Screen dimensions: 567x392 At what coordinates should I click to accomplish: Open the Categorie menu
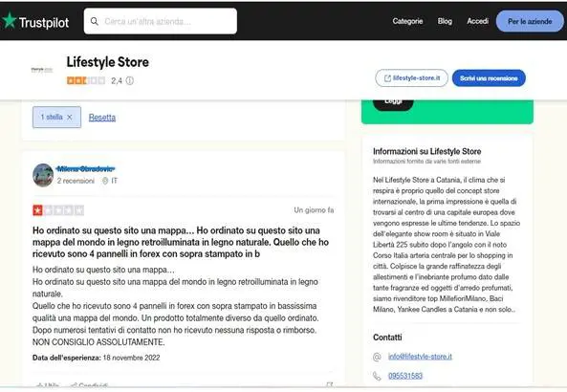(x=407, y=21)
